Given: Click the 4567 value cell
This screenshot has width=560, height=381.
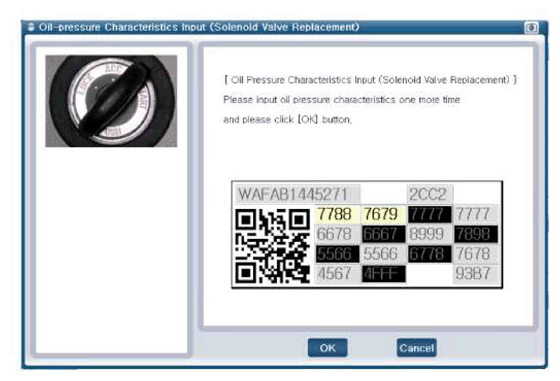Looking at the screenshot, I should [337, 274].
